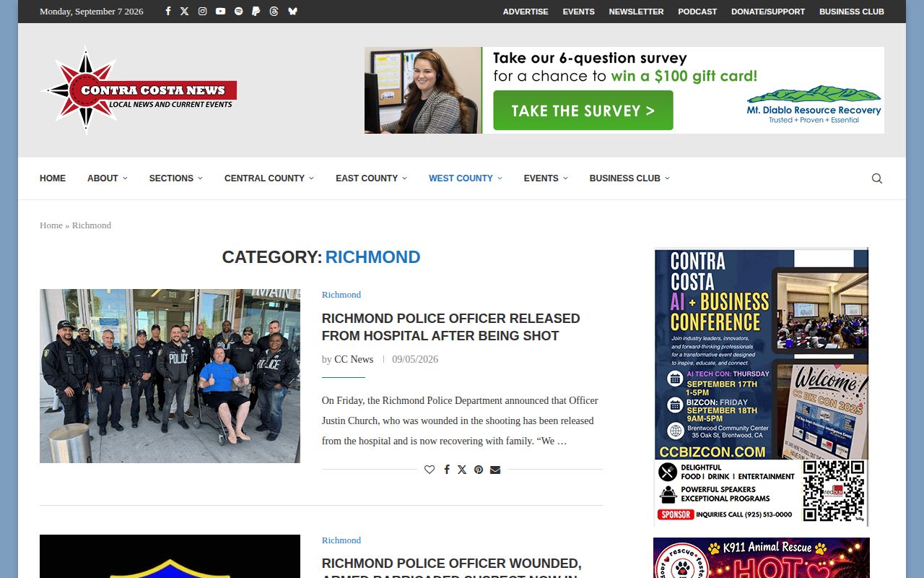Image resolution: width=924 pixels, height=578 pixels.
Task: Open Podcast in the top bar
Action: pos(697,12)
